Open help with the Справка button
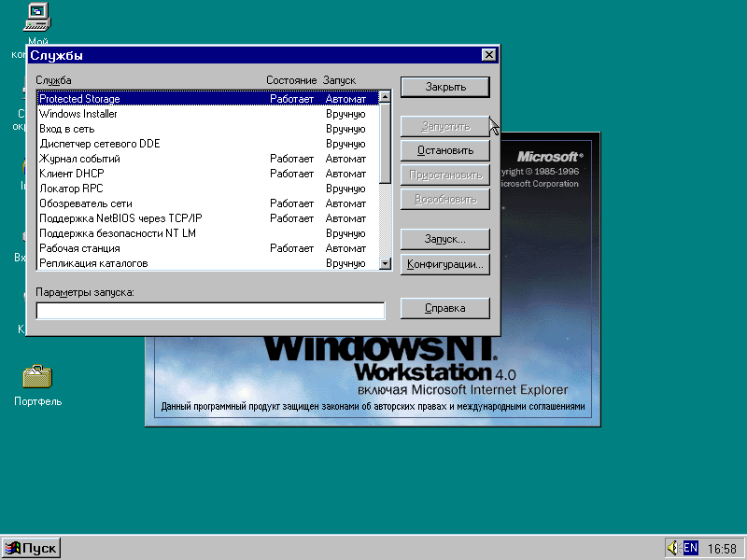 tap(445, 308)
